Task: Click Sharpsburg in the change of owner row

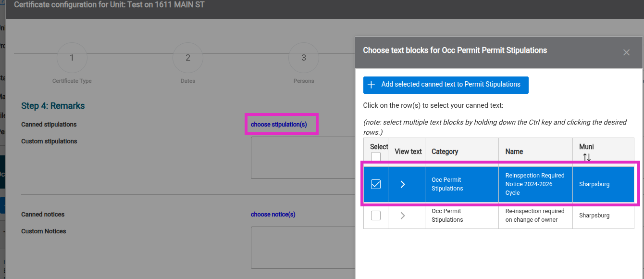Action: [594, 216]
